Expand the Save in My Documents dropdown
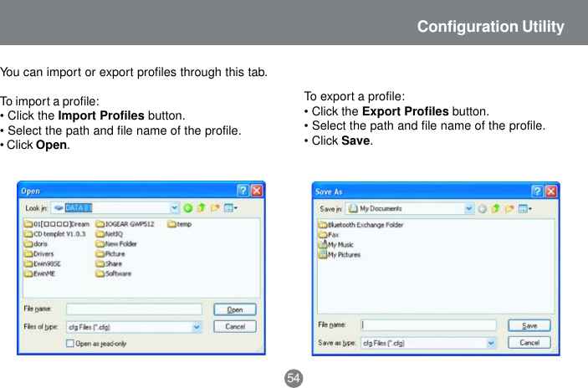 (468, 208)
